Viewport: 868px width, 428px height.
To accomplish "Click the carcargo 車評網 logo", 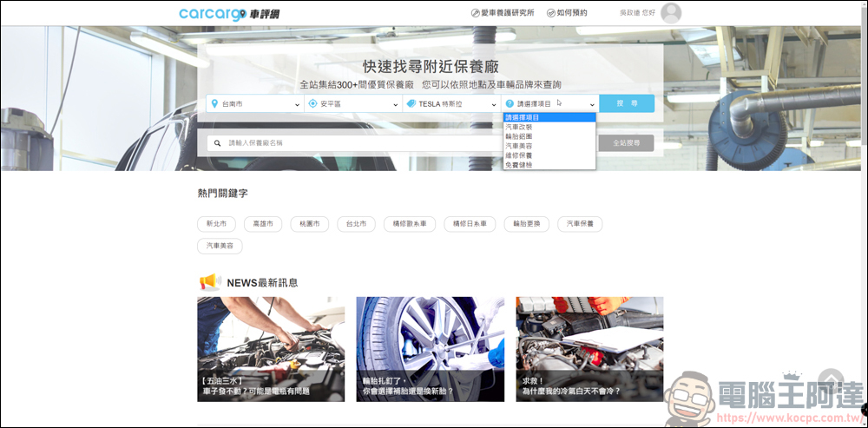I will coord(229,14).
